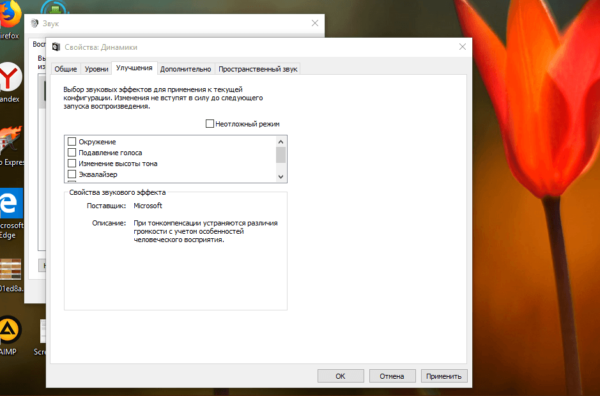600x396 pixels.
Task: Click scroll-up arrow of effects list
Action: click(x=281, y=142)
